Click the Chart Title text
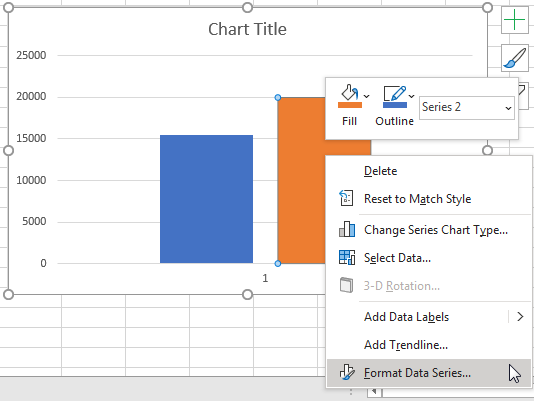Image resolution: width=534 pixels, height=401 pixels. click(x=247, y=29)
